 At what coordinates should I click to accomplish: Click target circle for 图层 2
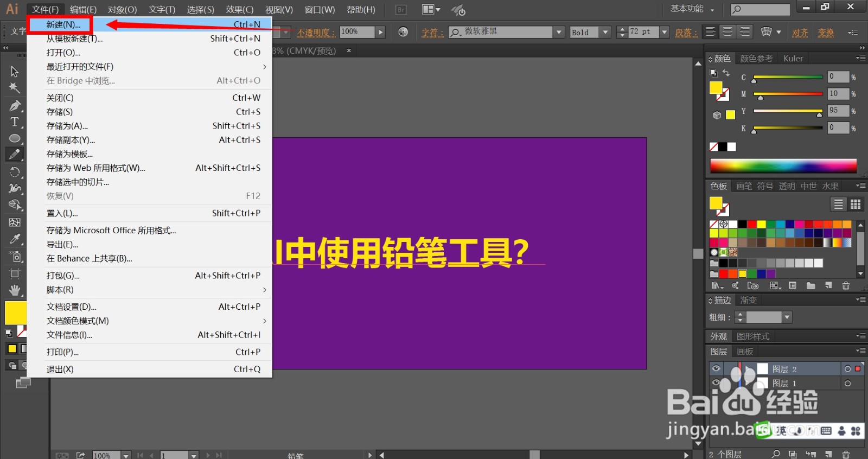tap(847, 369)
